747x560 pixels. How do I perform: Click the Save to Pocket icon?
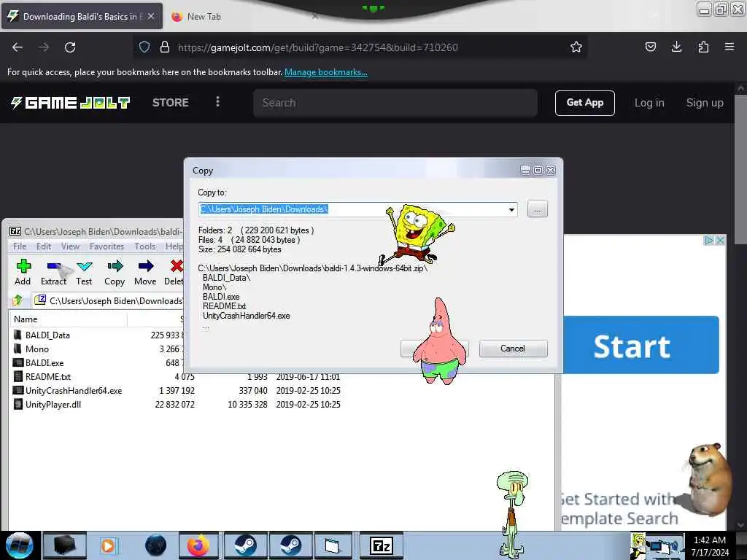coord(650,47)
